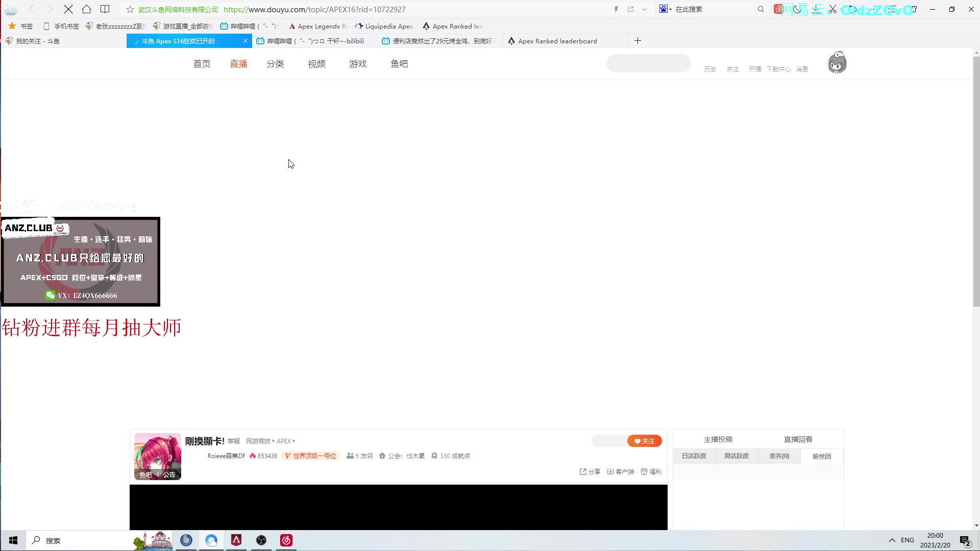
Task: Switch to the 哔哩哔哩 干杯 bilibili tab
Action: tap(314, 41)
